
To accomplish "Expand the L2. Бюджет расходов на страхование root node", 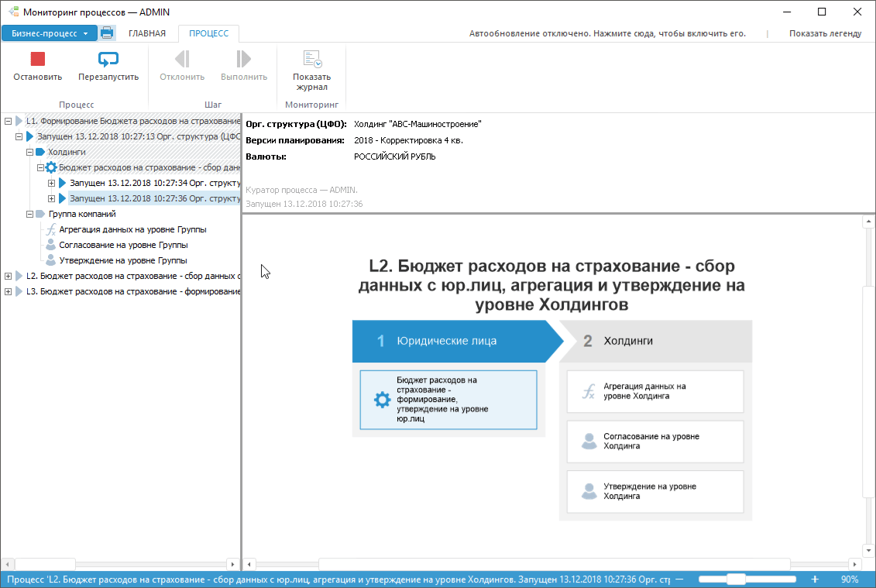I will (8, 276).
